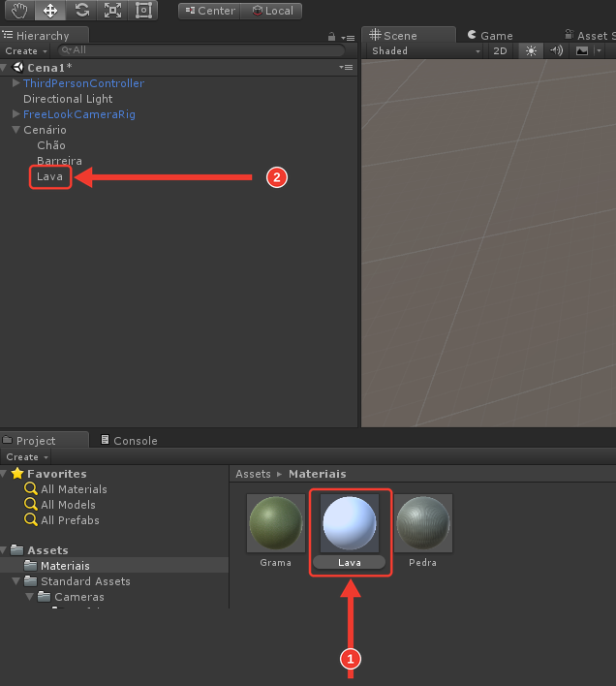The width and height of the screenshot is (616, 686).
Task: Switch to the Hierarchy tab
Action: click(x=44, y=36)
